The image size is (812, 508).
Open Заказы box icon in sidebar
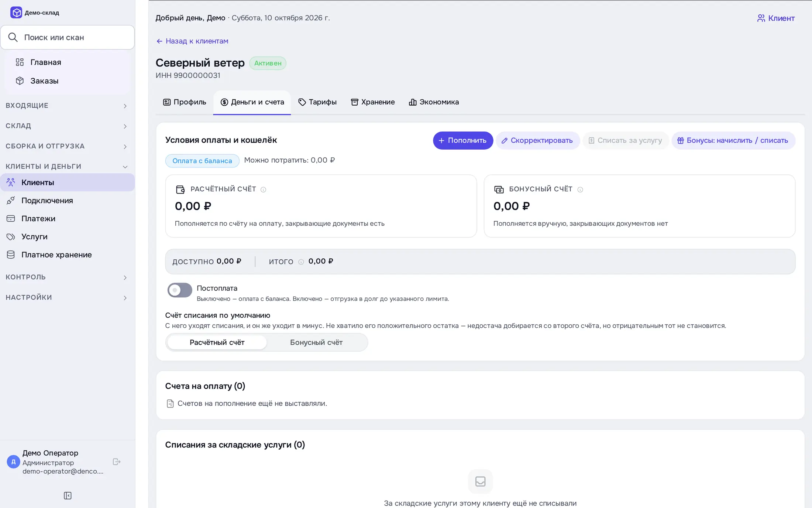20,81
